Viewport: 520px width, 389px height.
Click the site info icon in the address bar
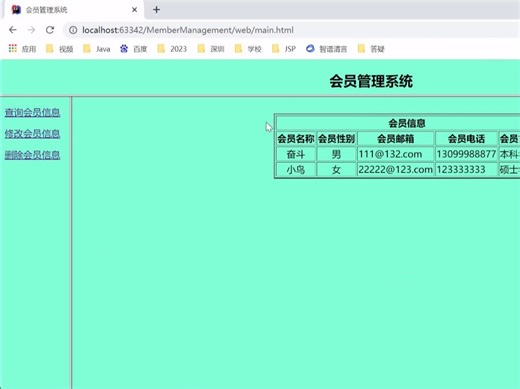(x=73, y=30)
